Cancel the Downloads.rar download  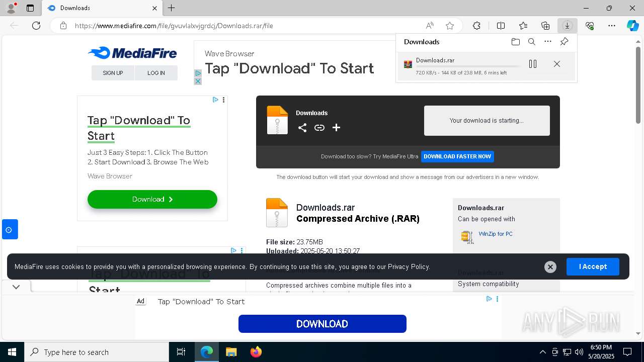click(557, 64)
